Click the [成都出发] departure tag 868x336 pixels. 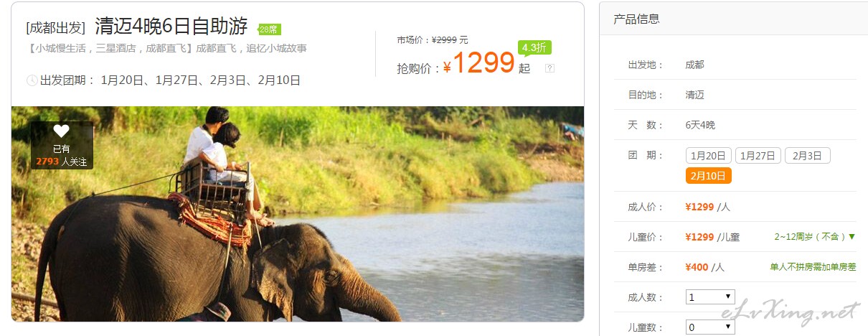tap(55, 28)
